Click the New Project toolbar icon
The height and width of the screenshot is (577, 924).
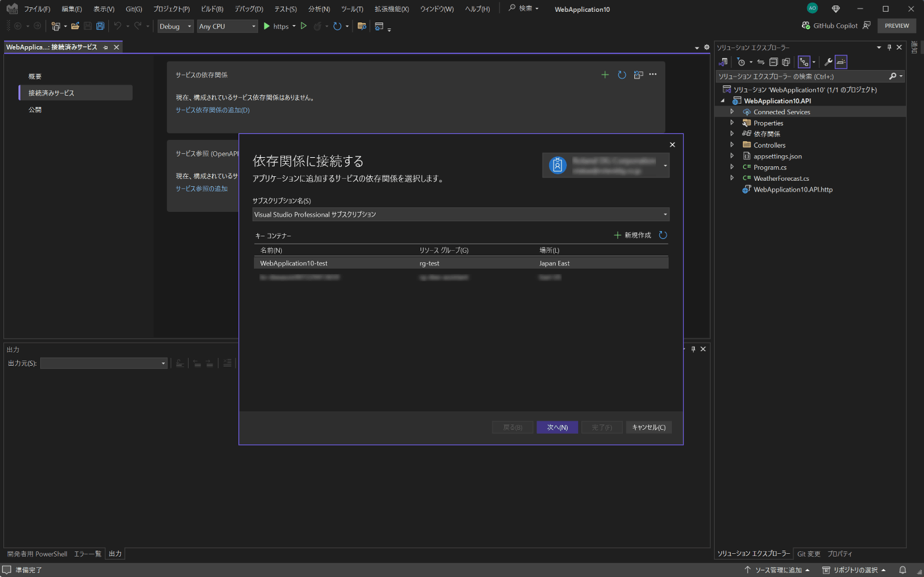tap(55, 26)
